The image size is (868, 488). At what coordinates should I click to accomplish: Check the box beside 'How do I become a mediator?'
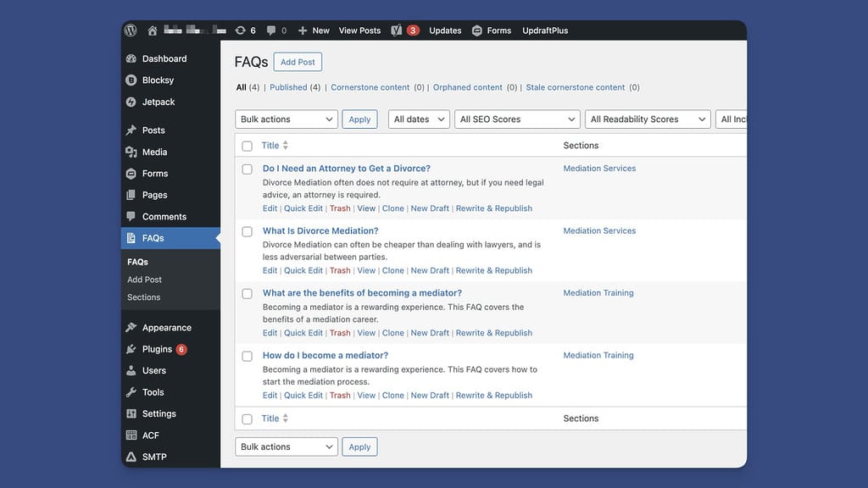pyautogui.click(x=247, y=356)
